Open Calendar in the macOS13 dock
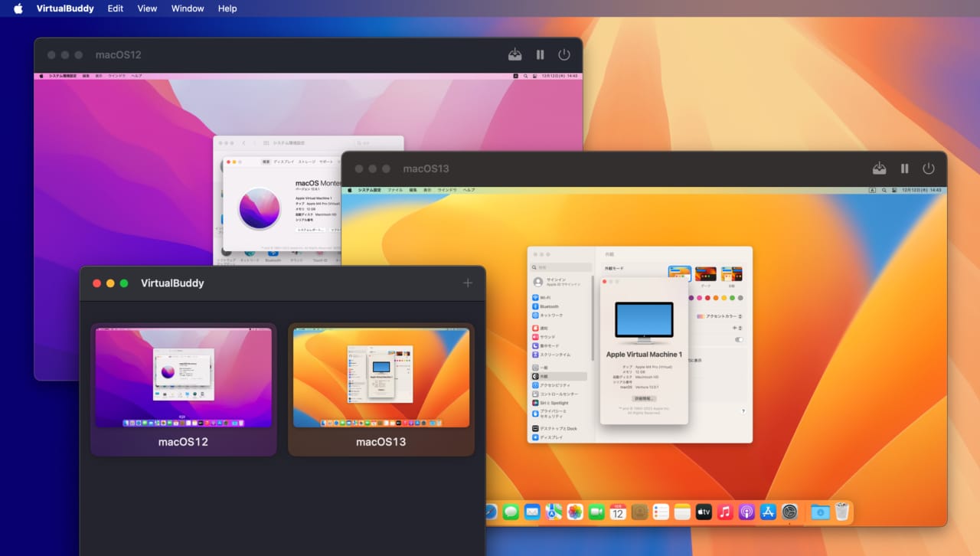The height and width of the screenshot is (556, 980). click(x=618, y=512)
